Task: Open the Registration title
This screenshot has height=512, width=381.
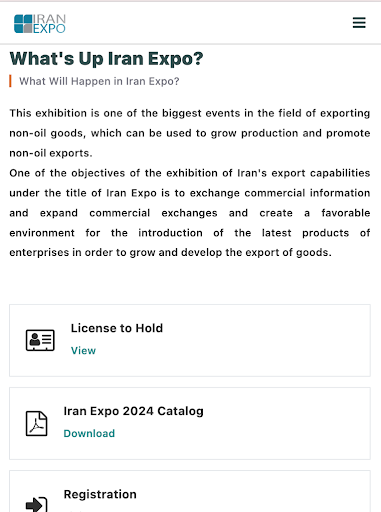Action: click(100, 494)
